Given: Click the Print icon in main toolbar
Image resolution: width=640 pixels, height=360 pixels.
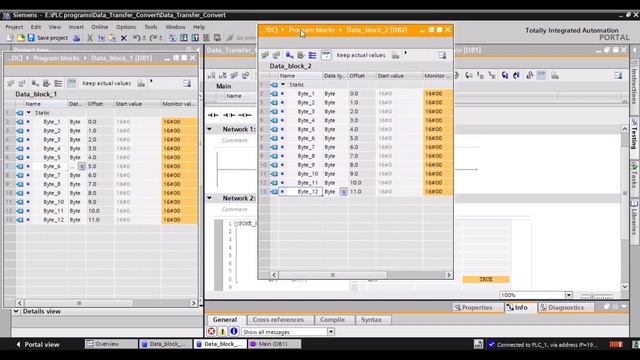Looking at the screenshot, I should tap(76, 38).
